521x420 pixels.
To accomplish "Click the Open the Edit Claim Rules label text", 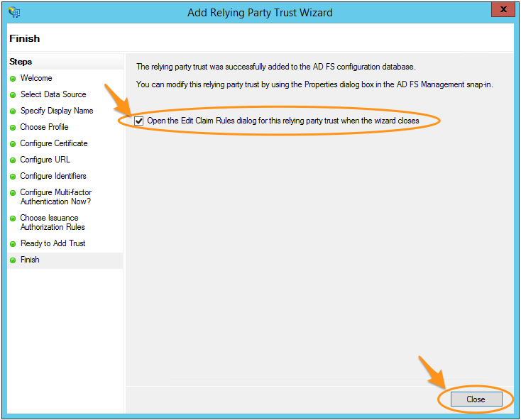I will pyautogui.click(x=283, y=121).
